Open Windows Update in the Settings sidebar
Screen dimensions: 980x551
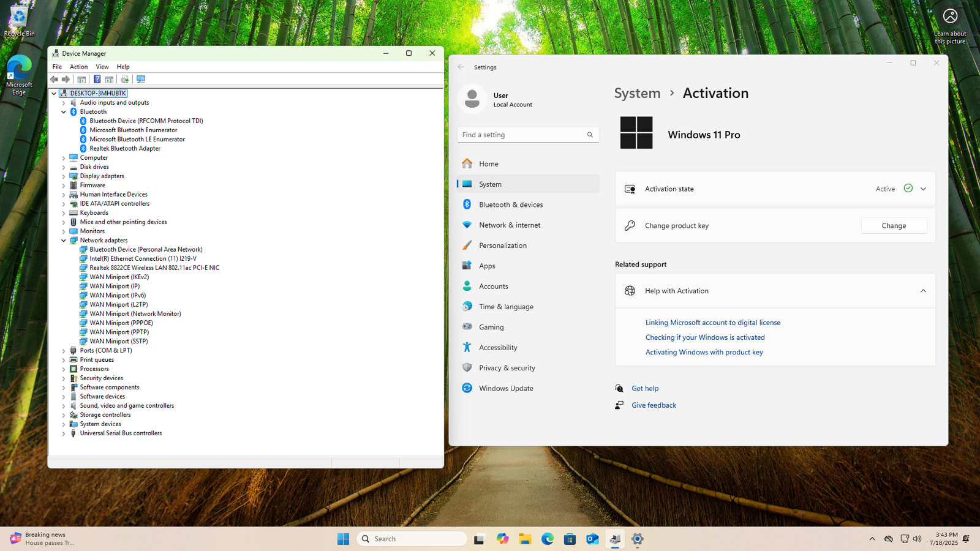tap(505, 389)
